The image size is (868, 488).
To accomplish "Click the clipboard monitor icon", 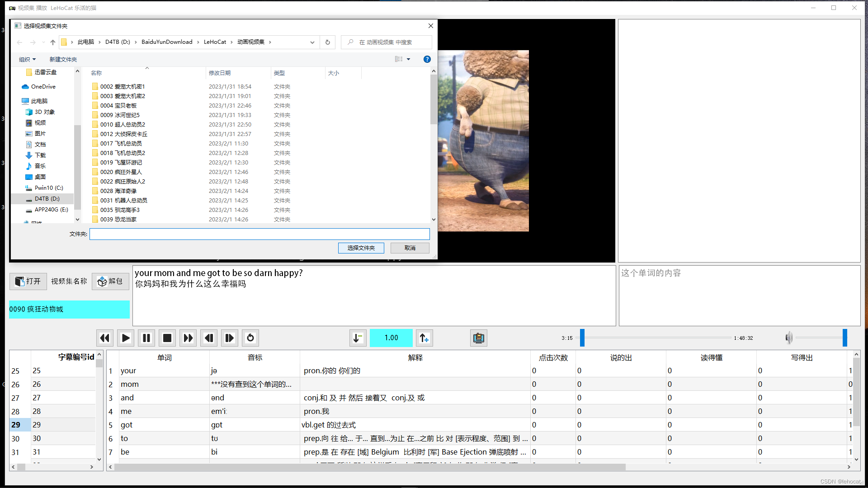I will (478, 338).
